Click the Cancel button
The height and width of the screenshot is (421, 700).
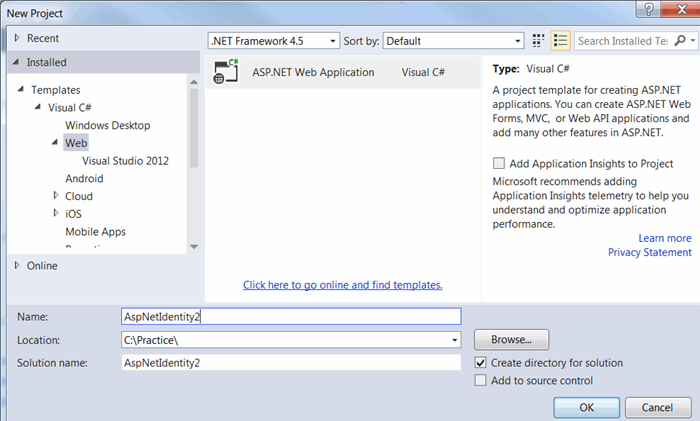click(658, 407)
